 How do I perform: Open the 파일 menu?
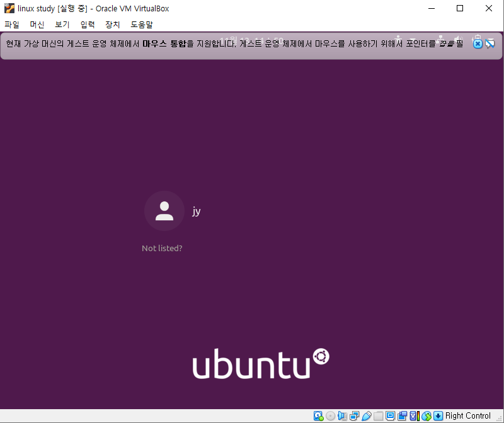[12, 25]
